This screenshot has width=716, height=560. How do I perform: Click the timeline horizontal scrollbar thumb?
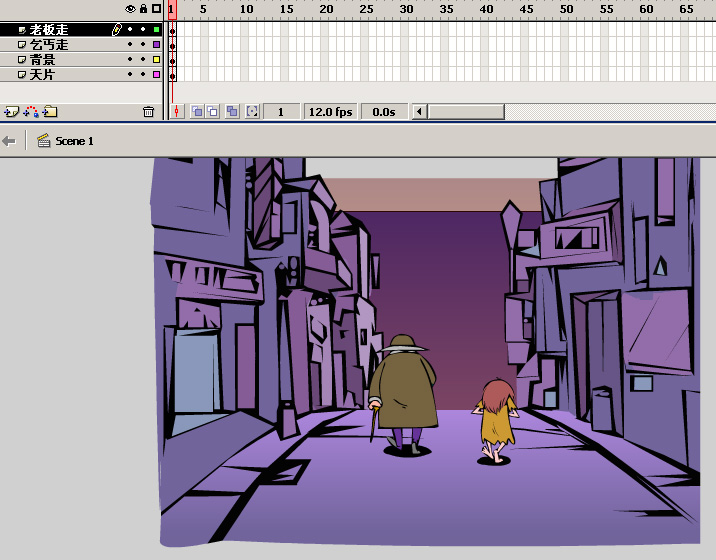tap(466, 112)
